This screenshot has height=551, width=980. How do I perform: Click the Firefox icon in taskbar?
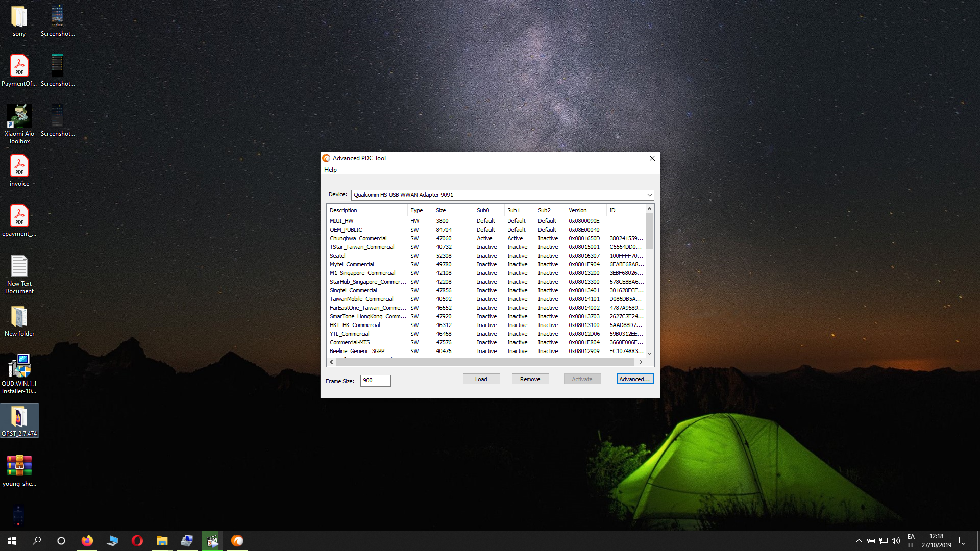pyautogui.click(x=87, y=541)
